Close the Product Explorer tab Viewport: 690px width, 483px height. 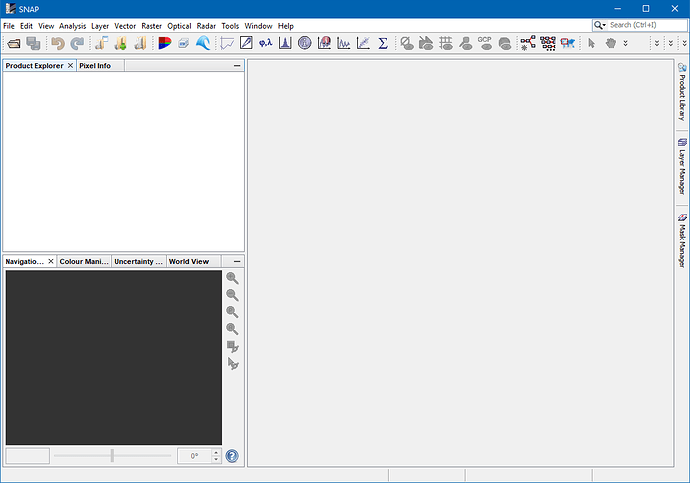[70, 66]
